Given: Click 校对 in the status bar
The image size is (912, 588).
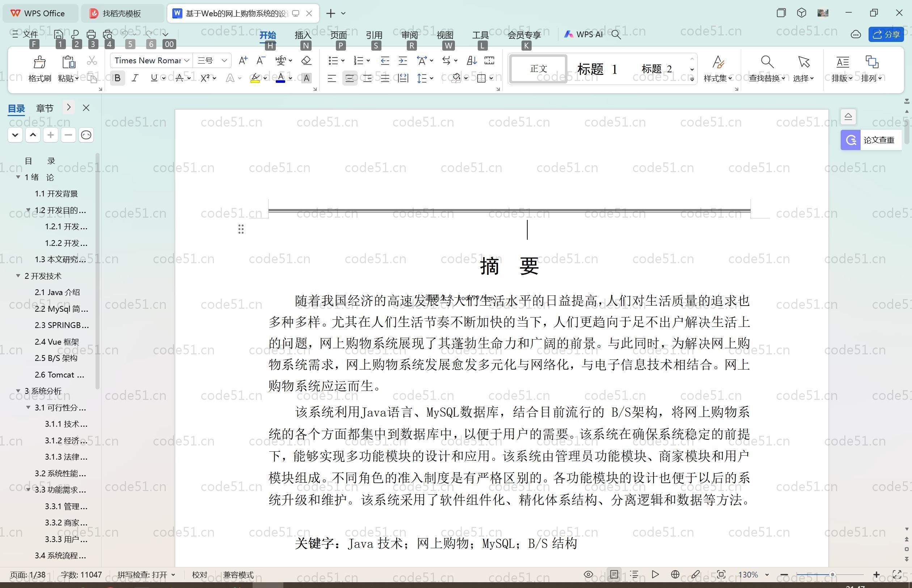Looking at the screenshot, I should (x=199, y=574).
